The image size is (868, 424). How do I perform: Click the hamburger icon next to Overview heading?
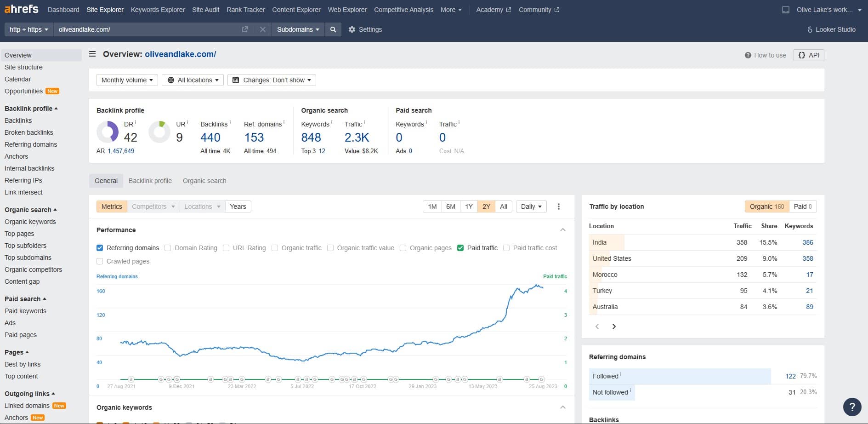pyautogui.click(x=92, y=54)
